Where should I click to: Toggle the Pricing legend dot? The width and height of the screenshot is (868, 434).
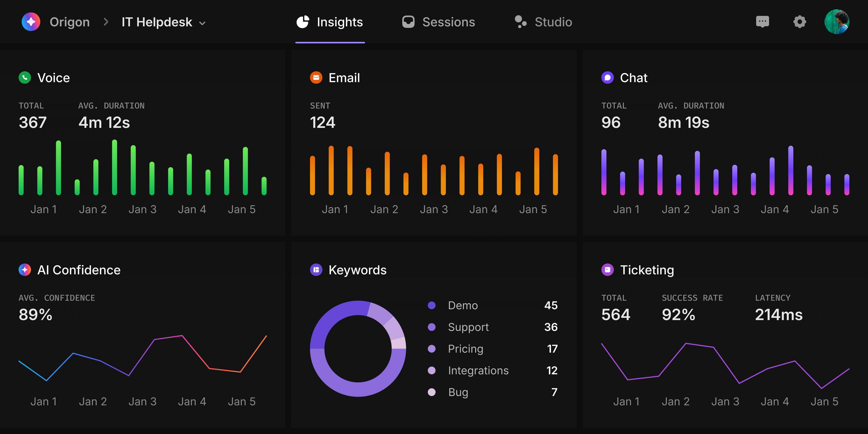(x=431, y=349)
